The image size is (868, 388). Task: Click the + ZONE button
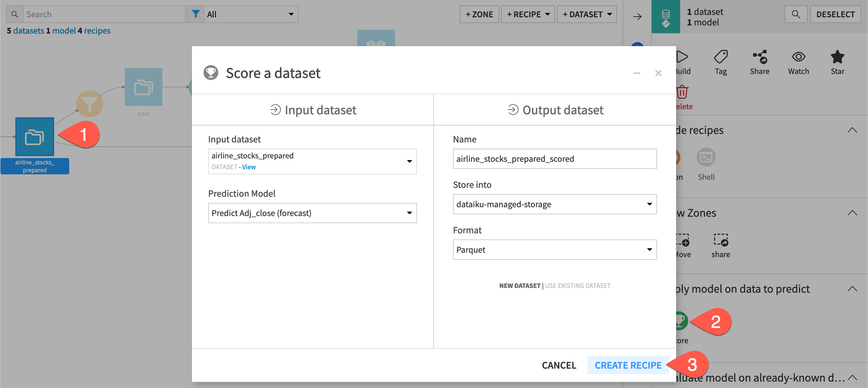point(479,14)
